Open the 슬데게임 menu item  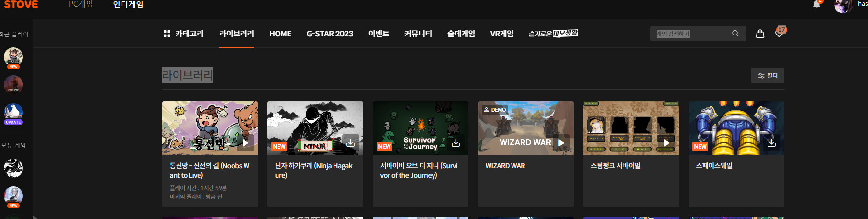point(461,34)
